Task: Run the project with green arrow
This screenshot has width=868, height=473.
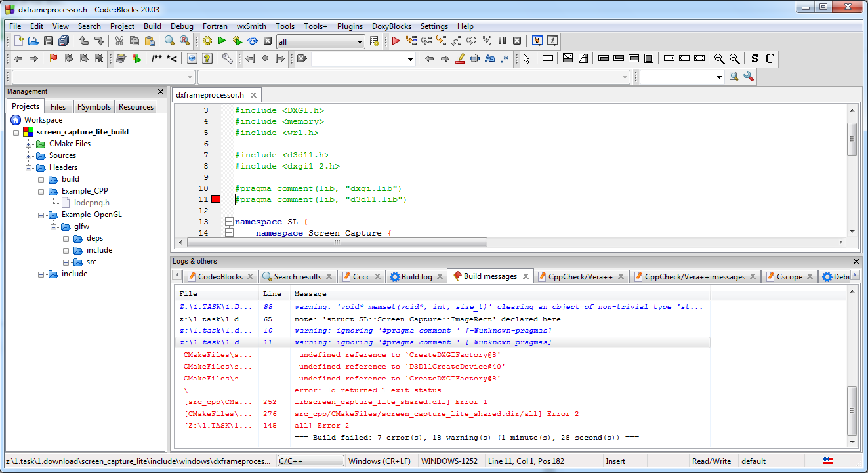Action: coord(222,41)
